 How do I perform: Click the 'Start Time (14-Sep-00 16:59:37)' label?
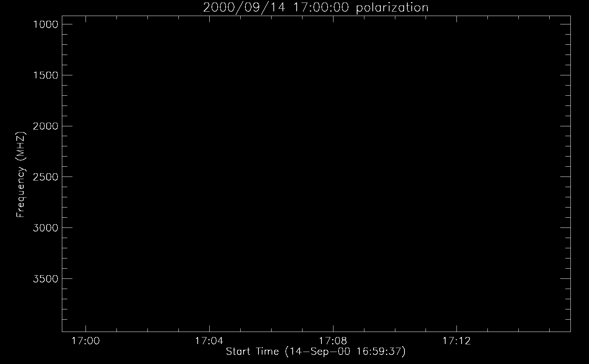pos(316,352)
